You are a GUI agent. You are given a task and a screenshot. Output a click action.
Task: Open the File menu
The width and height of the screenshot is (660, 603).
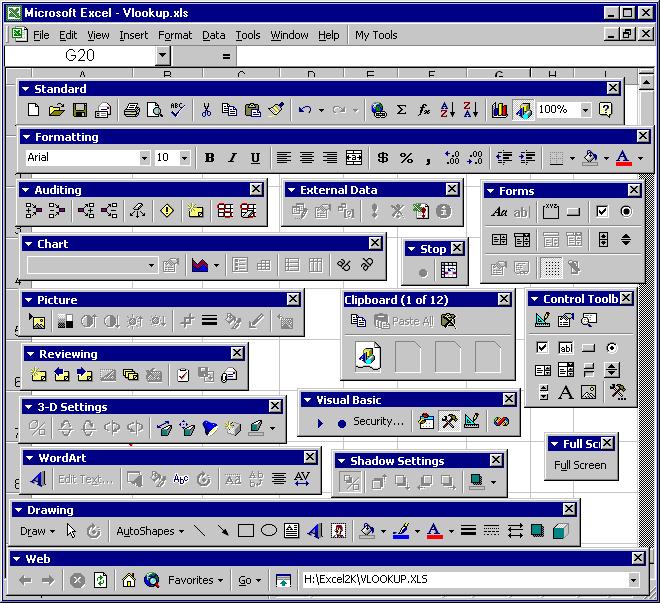click(41, 35)
